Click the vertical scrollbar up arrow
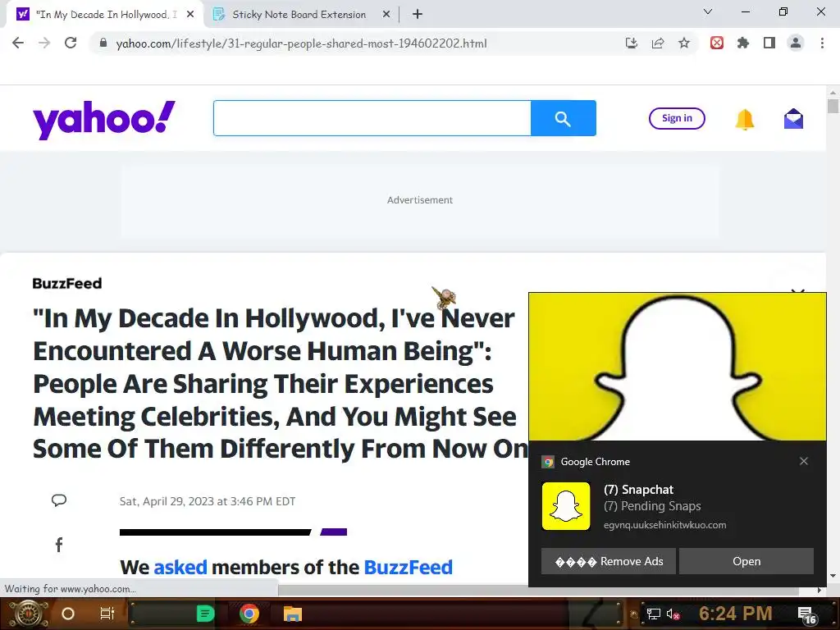The width and height of the screenshot is (840, 630). pos(833,94)
